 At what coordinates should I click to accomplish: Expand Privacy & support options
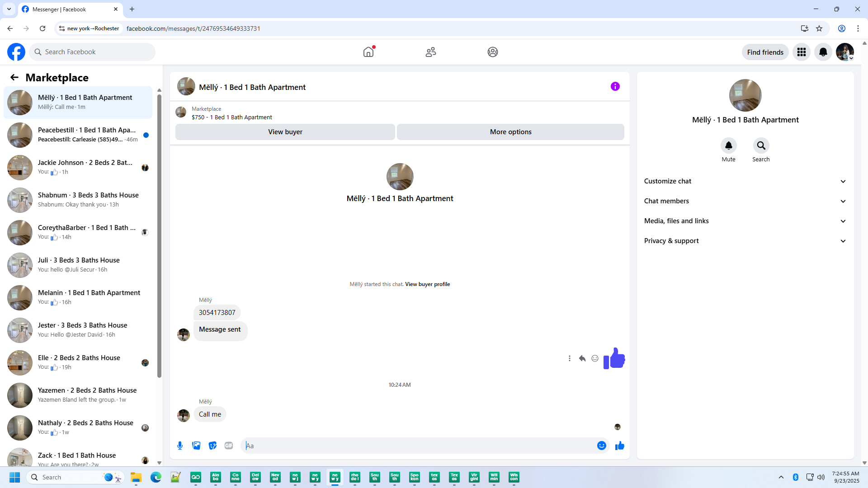[x=745, y=241]
